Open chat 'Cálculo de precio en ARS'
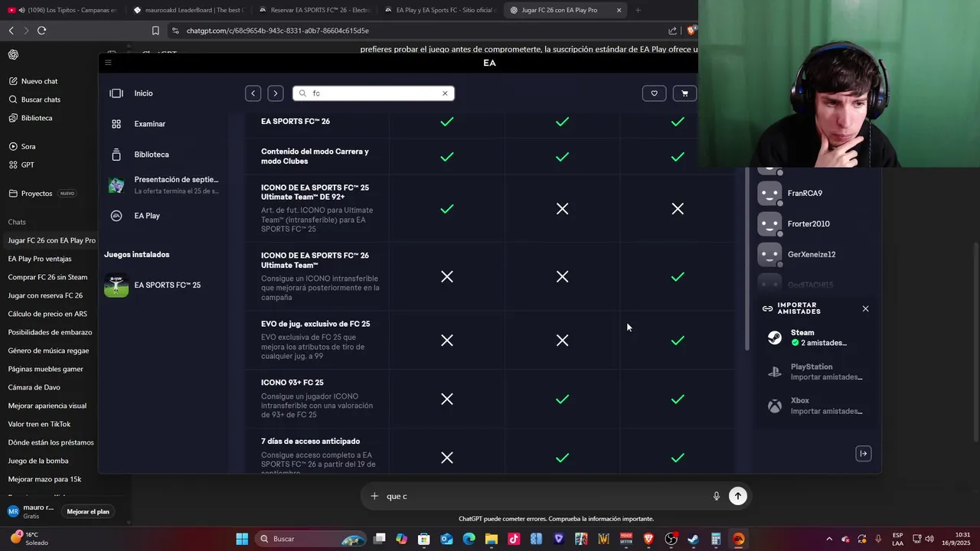This screenshot has width=980, height=551. click(49, 314)
